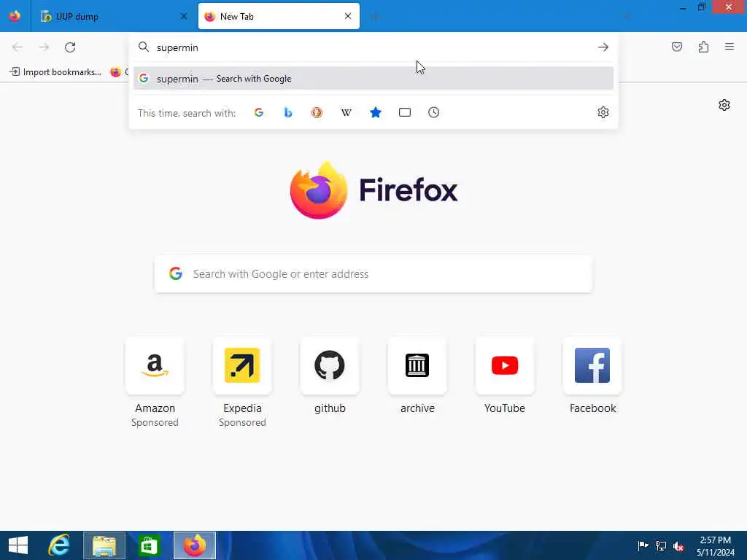Open the Pocket save icon

point(677,47)
